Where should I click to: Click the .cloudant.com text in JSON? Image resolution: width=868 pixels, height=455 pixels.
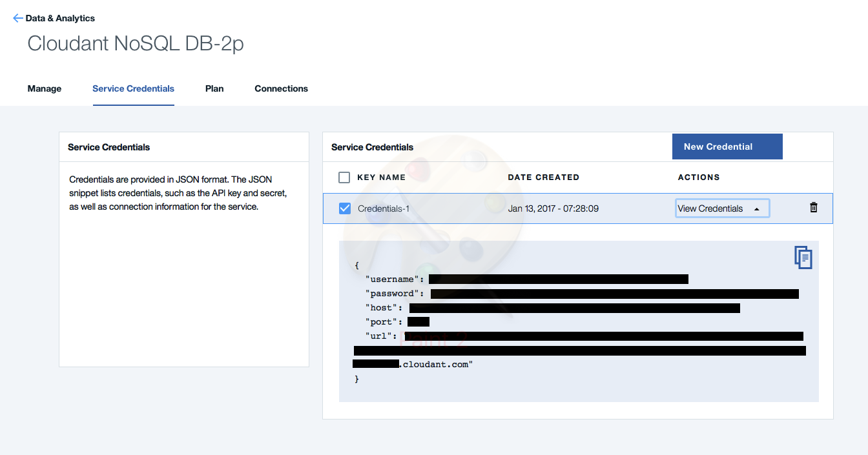436,365
